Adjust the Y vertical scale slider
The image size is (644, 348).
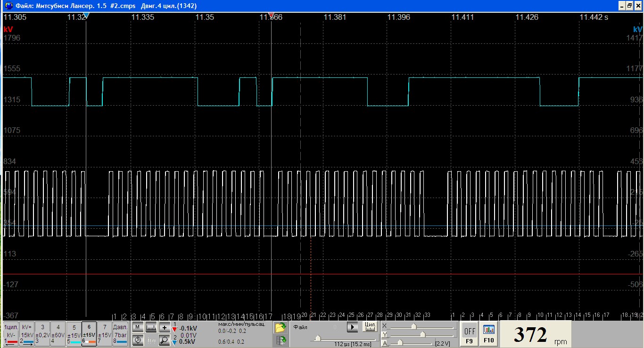(x=422, y=334)
